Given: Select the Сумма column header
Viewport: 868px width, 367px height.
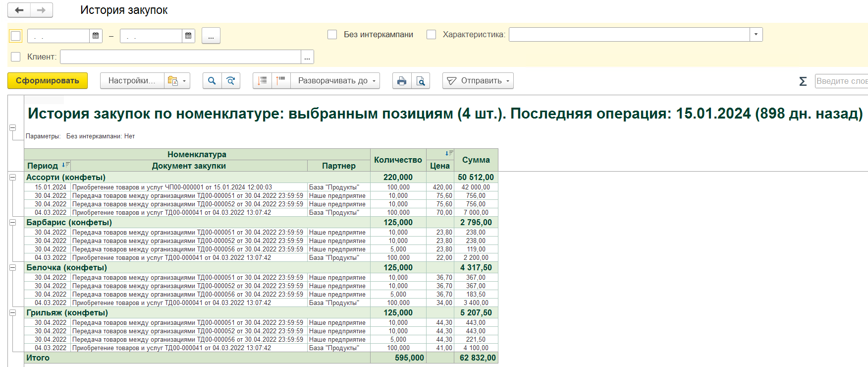Looking at the screenshot, I should click(x=476, y=160).
